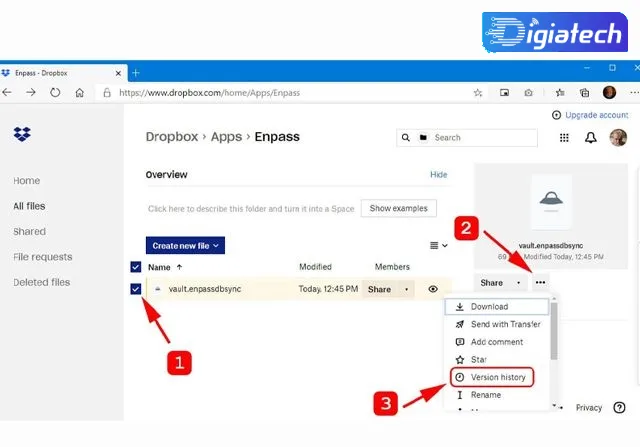Click the browser Back arrow
This screenshot has width=640, height=447.
(7, 93)
